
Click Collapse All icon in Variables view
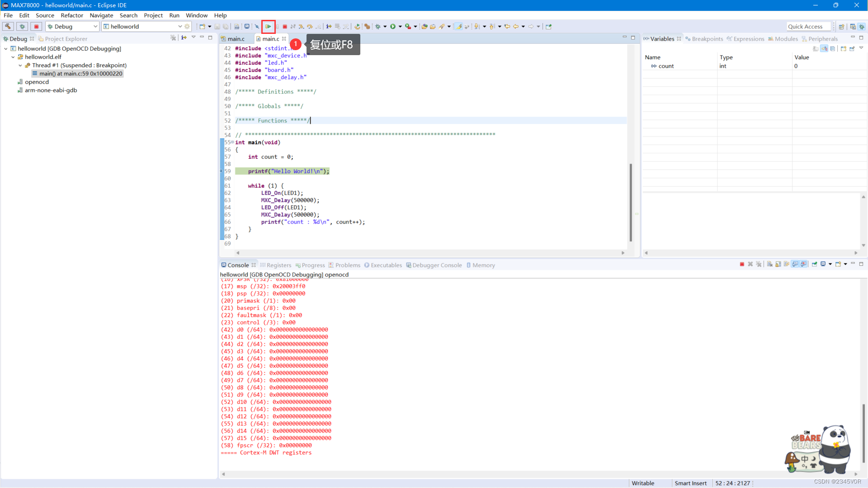[832, 49]
